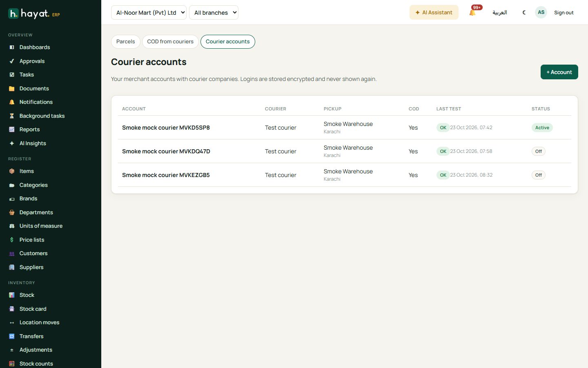588x368 pixels.
Task: Click Sign out
Action: pos(564,13)
